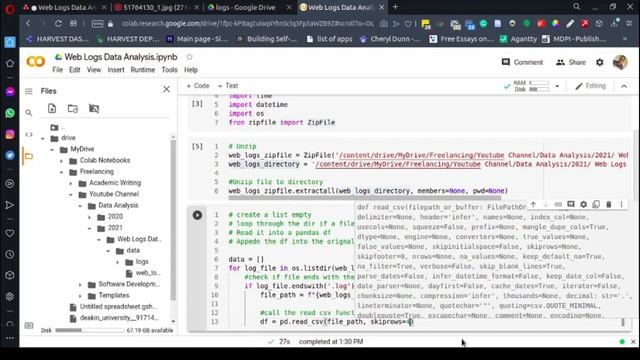
Task: Select the Files folder sidebar icon
Action: point(29,156)
